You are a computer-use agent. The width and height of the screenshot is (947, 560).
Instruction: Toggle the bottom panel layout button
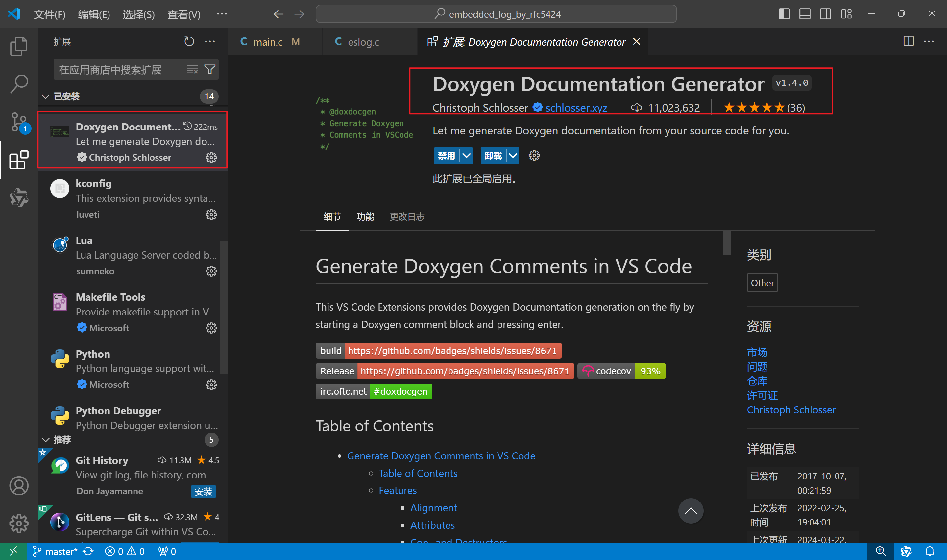tap(805, 14)
